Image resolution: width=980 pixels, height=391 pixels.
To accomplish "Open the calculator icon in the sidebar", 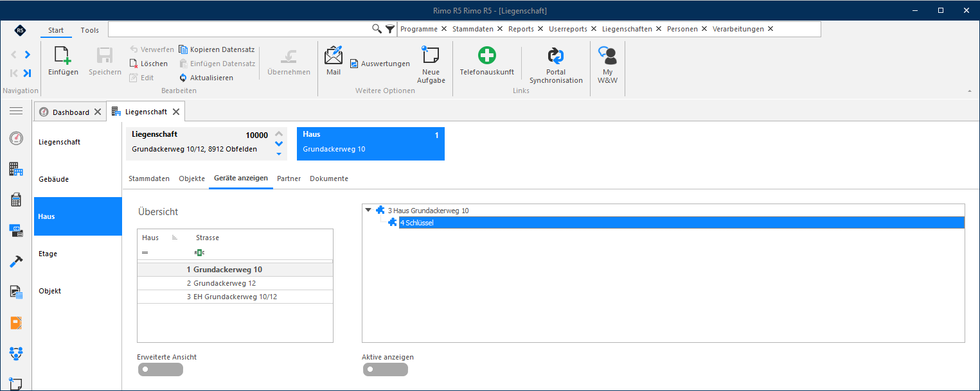I will click(16, 200).
